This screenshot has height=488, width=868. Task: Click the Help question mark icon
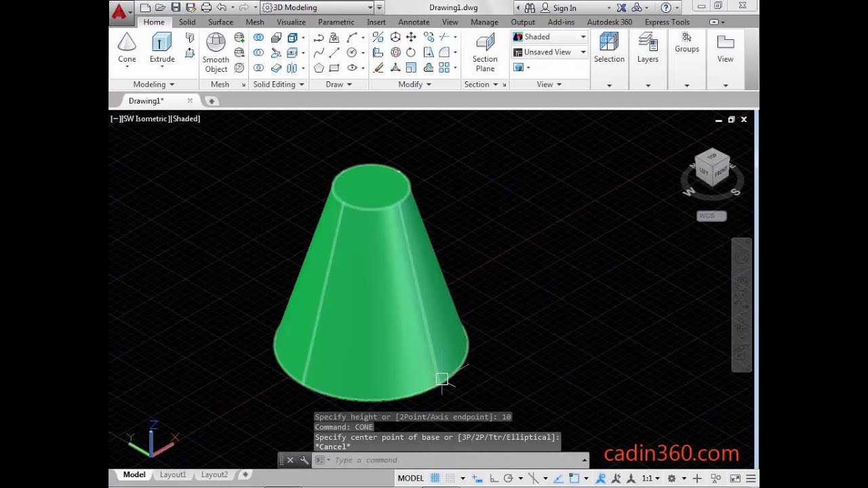pos(666,7)
